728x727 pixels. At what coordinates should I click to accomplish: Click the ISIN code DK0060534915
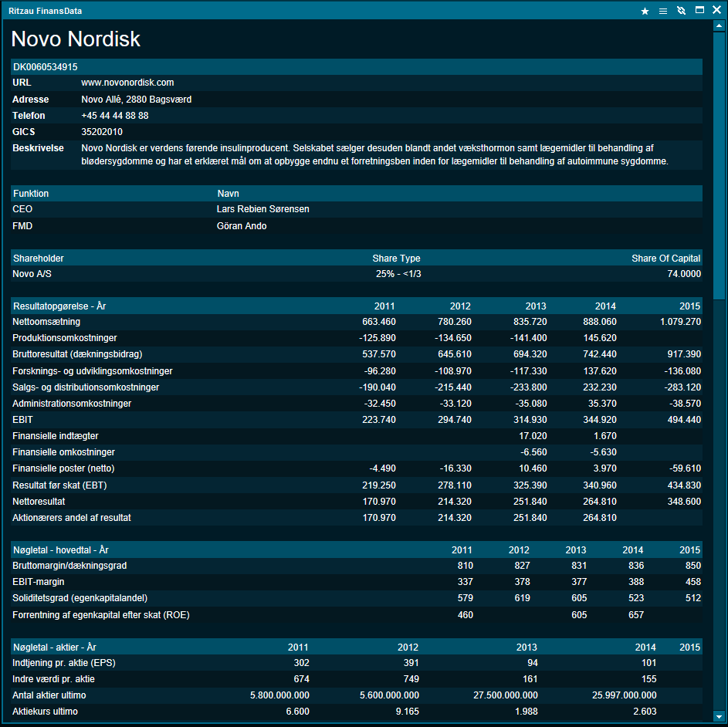[46, 67]
